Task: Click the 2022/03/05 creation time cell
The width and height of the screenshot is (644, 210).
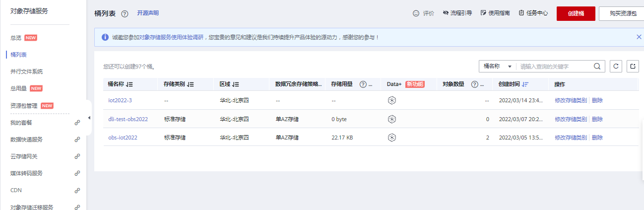Action: click(521, 138)
